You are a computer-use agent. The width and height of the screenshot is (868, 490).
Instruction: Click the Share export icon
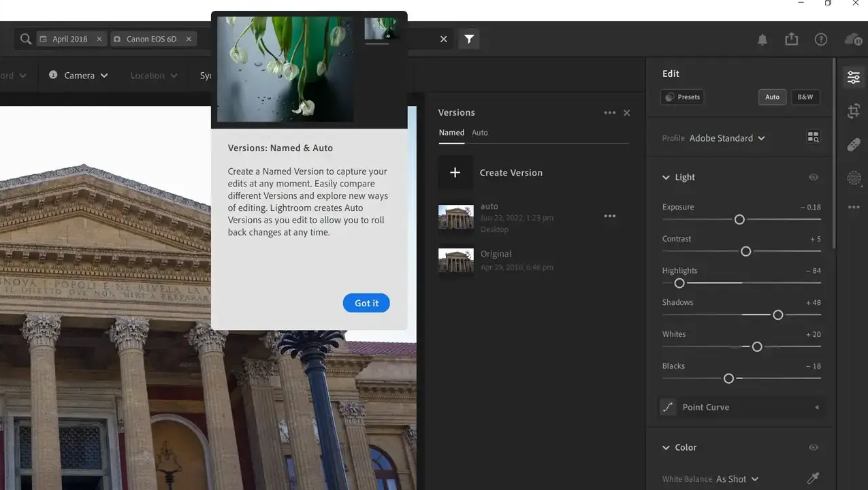[x=791, y=39]
